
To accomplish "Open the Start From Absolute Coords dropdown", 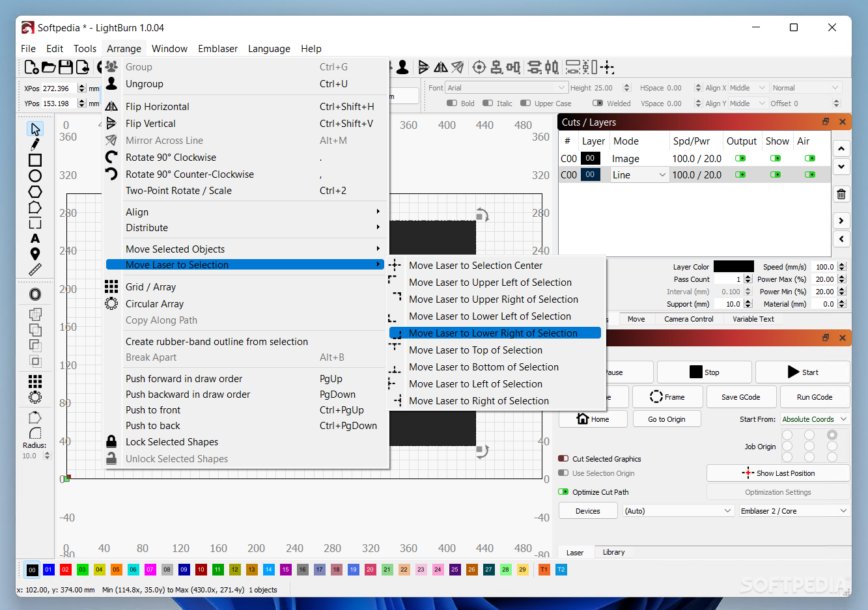I will (815, 419).
